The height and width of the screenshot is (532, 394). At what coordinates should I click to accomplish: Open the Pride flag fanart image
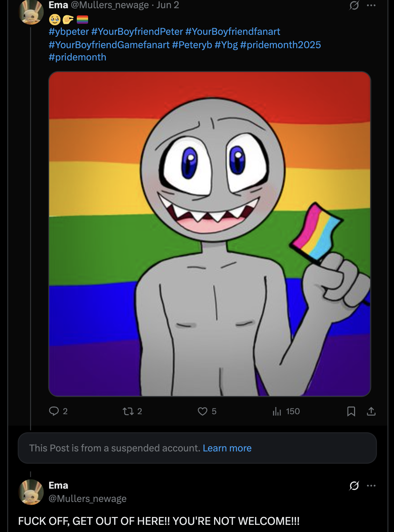(x=210, y=234)
